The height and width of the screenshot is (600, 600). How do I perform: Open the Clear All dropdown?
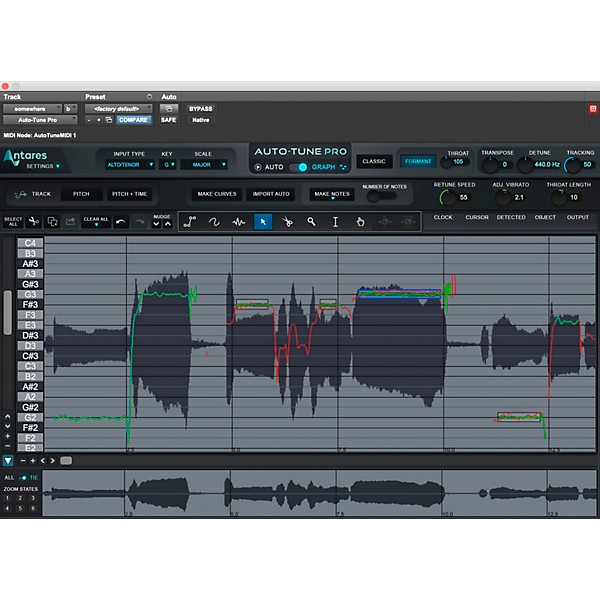click(96, 222)
